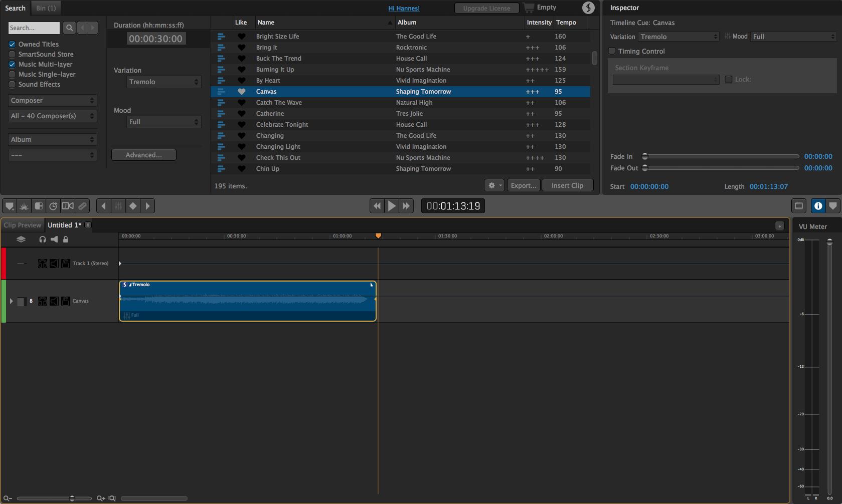Screen dimensions: 842x504
Task: Rewind to the beginning
Action: [x=377, y=206]
